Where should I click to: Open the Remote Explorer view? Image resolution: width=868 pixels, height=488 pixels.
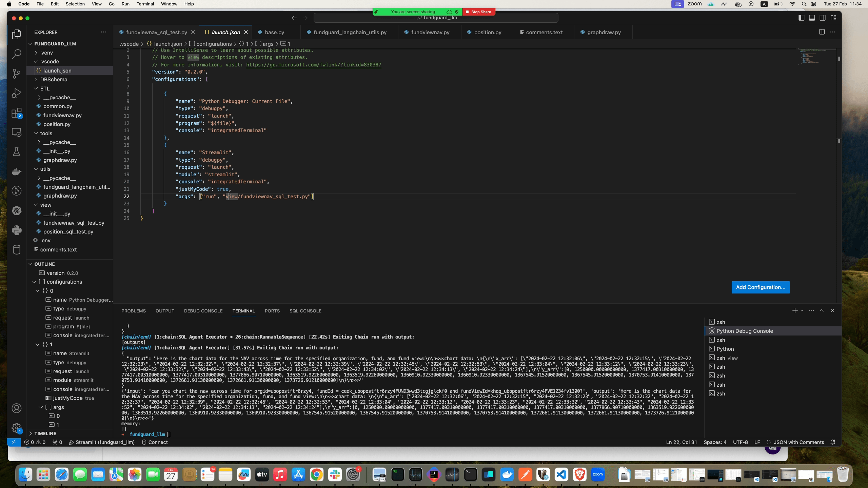pyautogui.click(x=16, y=133)
